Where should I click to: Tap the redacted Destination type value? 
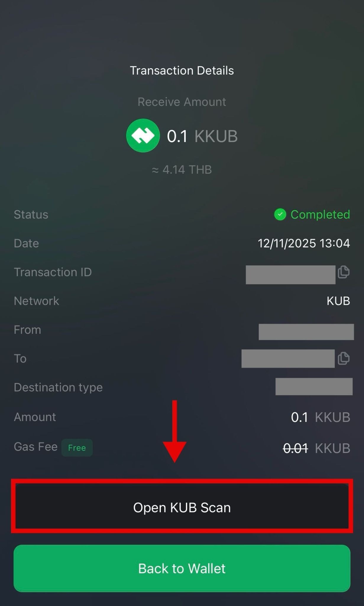tap(314, 386)
